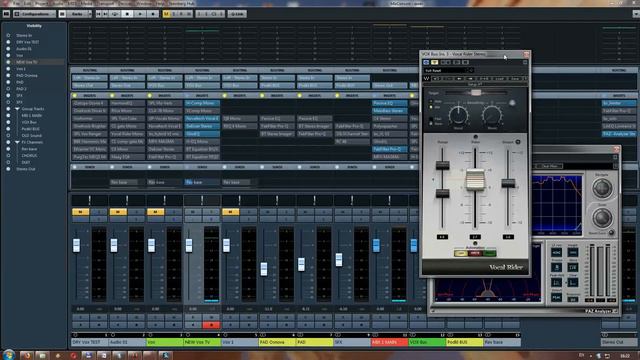Click yellow icon in Vocal Rider header
Viewport: 640px width, 360px height.
click(x=435, y=62)
